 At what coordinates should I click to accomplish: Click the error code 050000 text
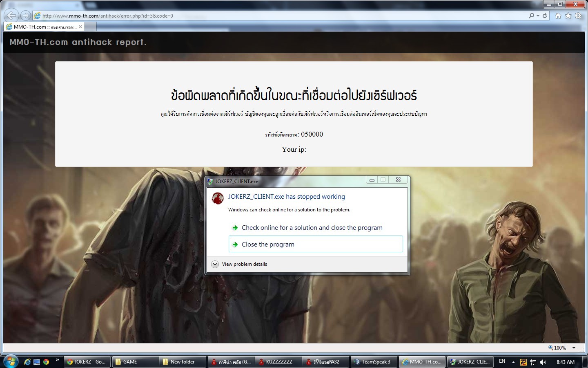[312, 134]
